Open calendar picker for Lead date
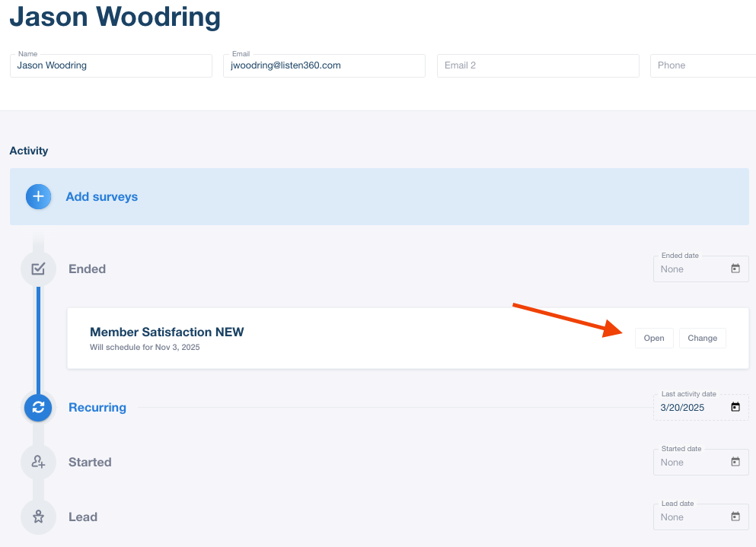This screenshot has height=547, width=756. (735, 517)
